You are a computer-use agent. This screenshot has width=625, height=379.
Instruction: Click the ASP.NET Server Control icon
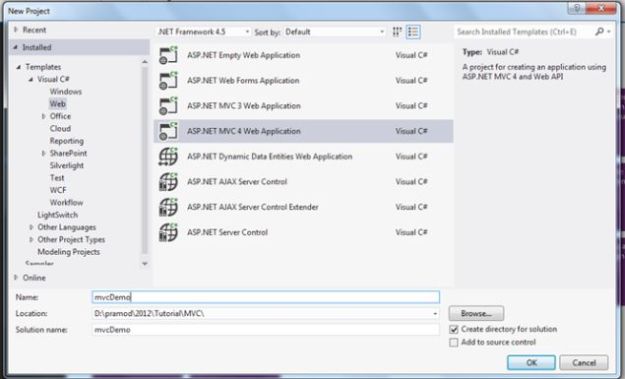point(168,232)
